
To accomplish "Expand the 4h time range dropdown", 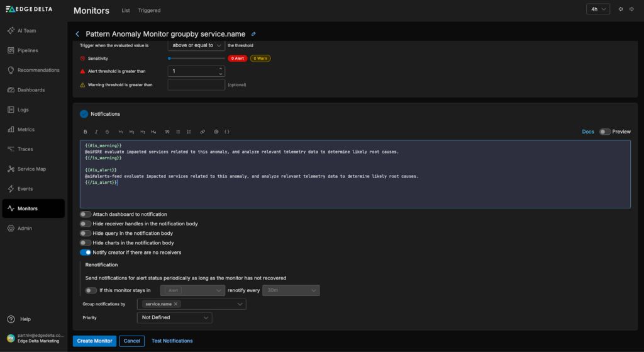I will point(597,9).
